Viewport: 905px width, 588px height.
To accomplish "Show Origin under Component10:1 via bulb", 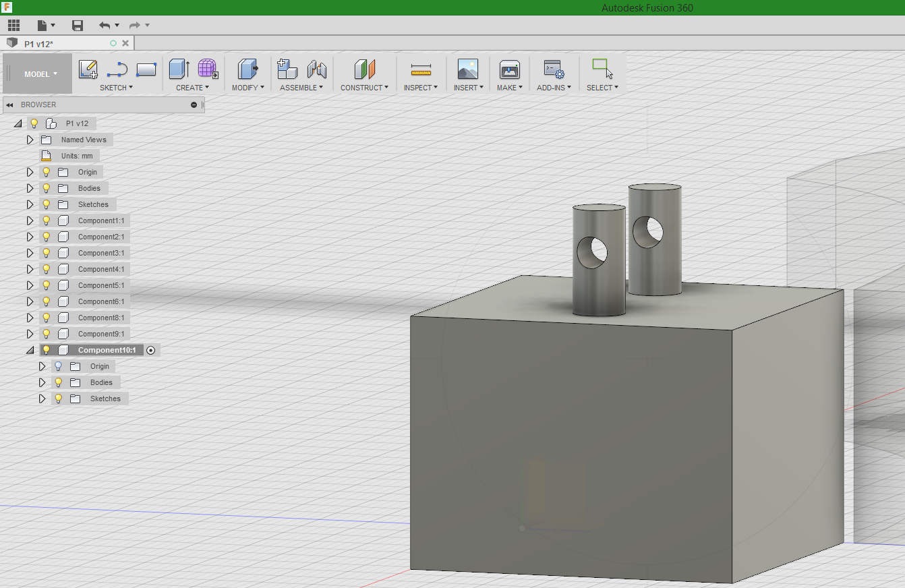I will 58,366.
